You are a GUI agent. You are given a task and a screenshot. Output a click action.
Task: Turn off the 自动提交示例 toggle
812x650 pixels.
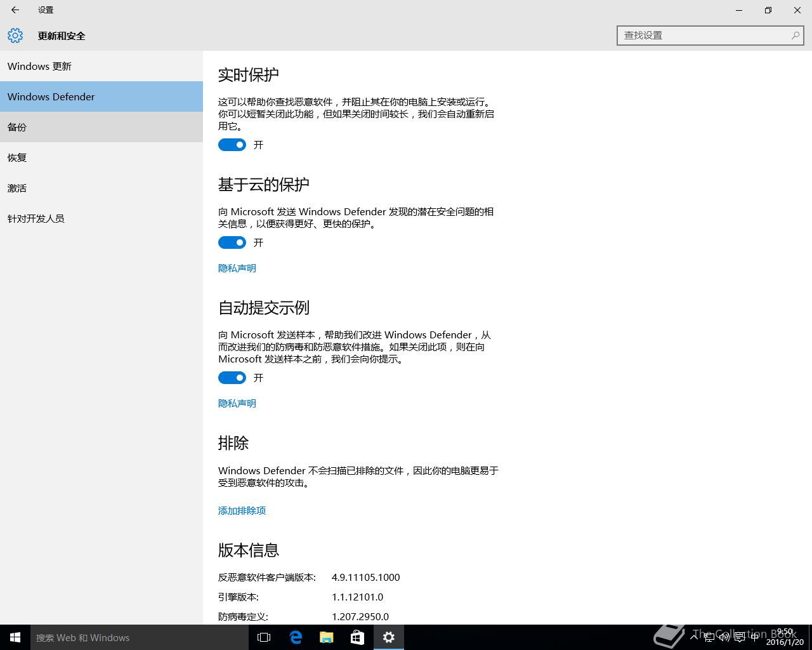232,378
